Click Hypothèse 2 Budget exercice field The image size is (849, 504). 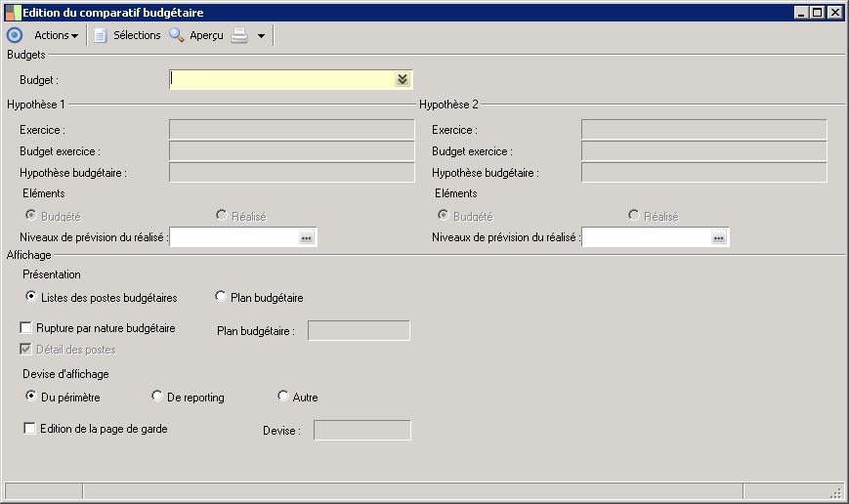pos(703,151)
